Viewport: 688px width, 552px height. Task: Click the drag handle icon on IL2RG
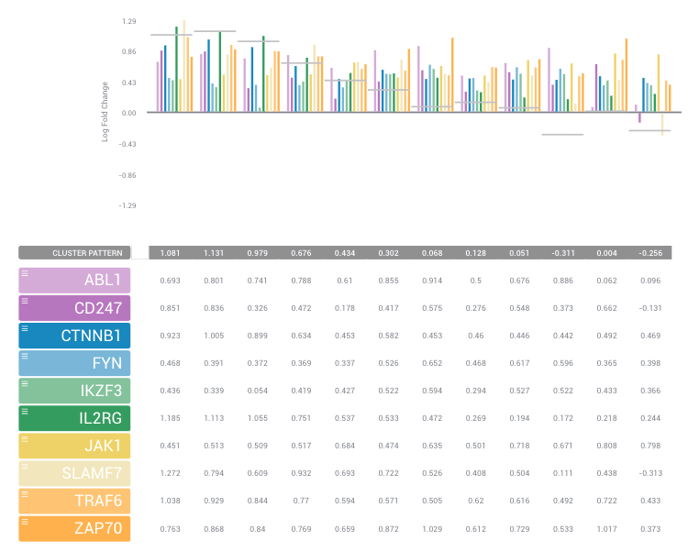tap(25, 412)
